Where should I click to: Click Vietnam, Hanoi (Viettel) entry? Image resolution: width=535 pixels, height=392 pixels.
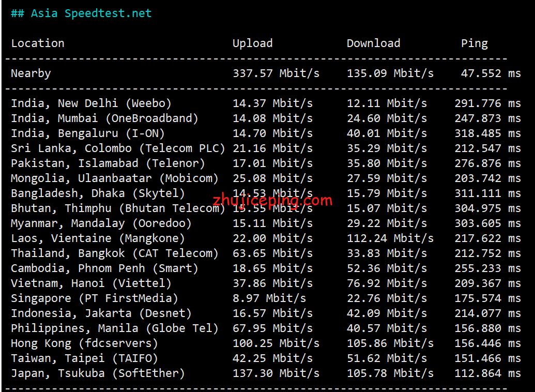coord(91,283)
